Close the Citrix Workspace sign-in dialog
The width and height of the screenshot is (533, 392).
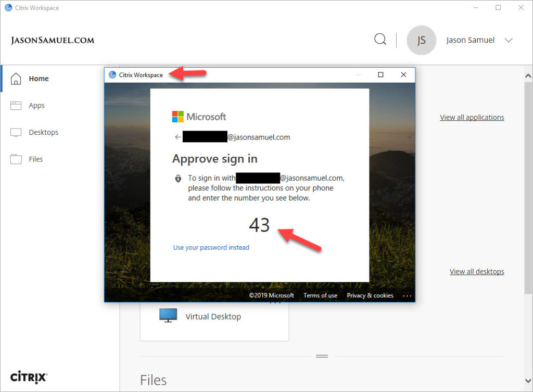[x=403, y=75]
